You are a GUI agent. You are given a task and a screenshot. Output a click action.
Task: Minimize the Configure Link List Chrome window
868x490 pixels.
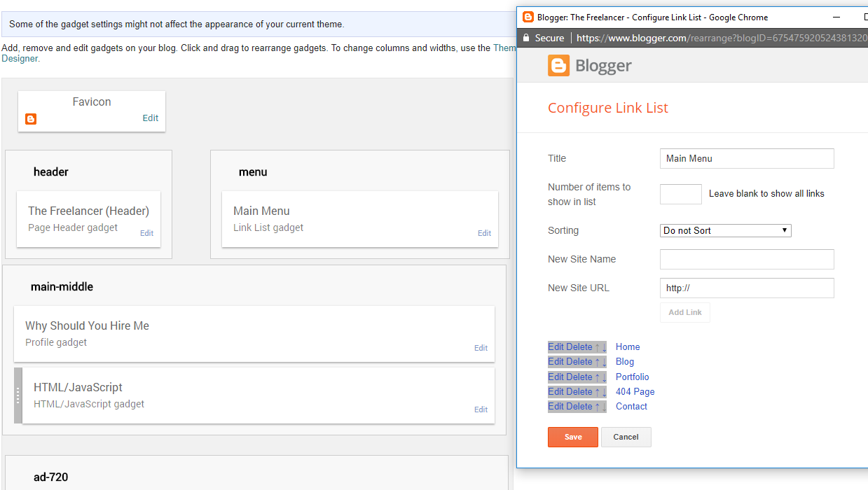tap(836, 17)
